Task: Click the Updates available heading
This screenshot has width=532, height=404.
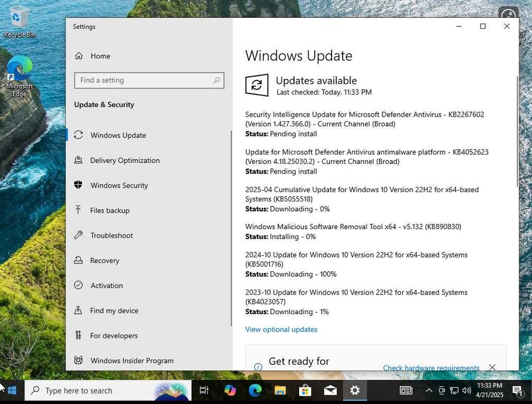Action: 316,81
